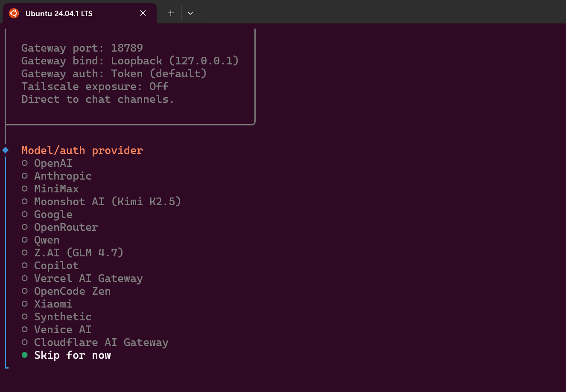Pick the Synthetic provider option

(x=56, y=317)
